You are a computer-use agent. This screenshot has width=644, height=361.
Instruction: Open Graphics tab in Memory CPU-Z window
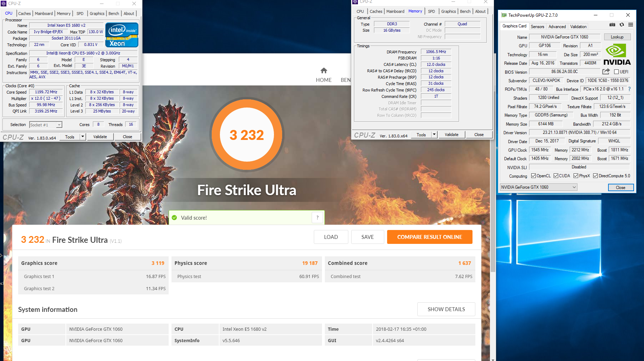448,11
